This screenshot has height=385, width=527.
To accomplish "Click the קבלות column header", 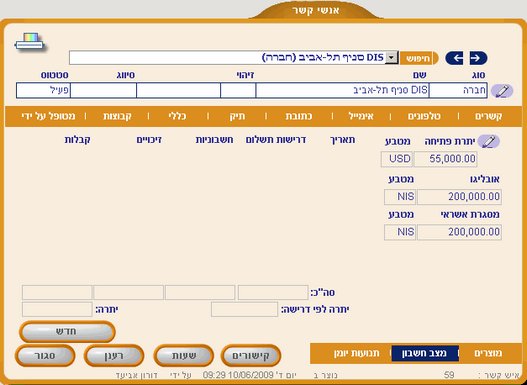I will click(x=77, y=140).
